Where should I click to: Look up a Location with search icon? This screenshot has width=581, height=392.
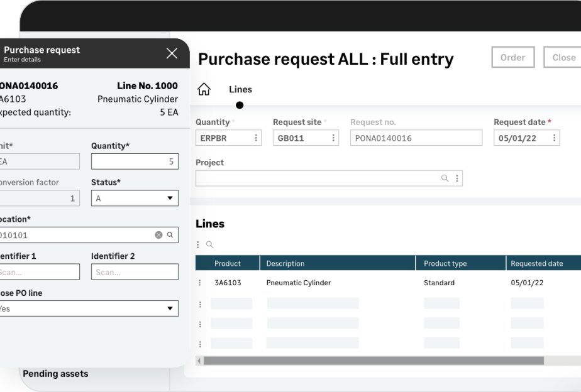pyautogui.click(x=170, y=235)
